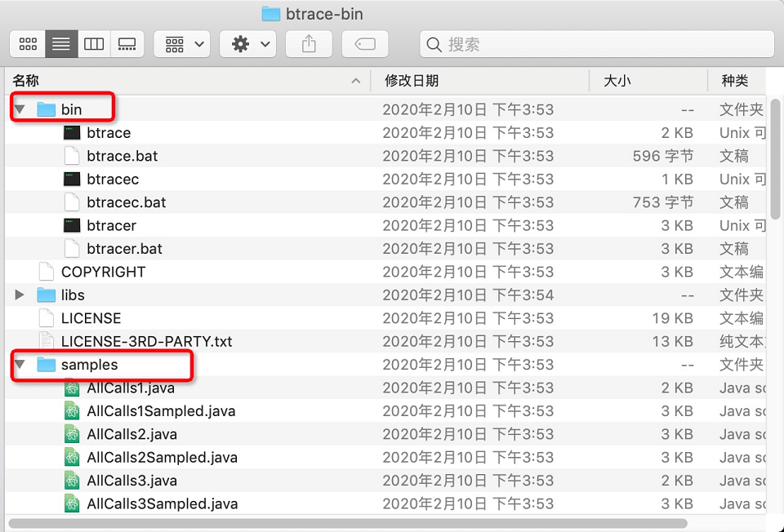Click the Edit Tags toolbar button
Image resolution: width=784 pixels, height=532 pixels.
365,44
